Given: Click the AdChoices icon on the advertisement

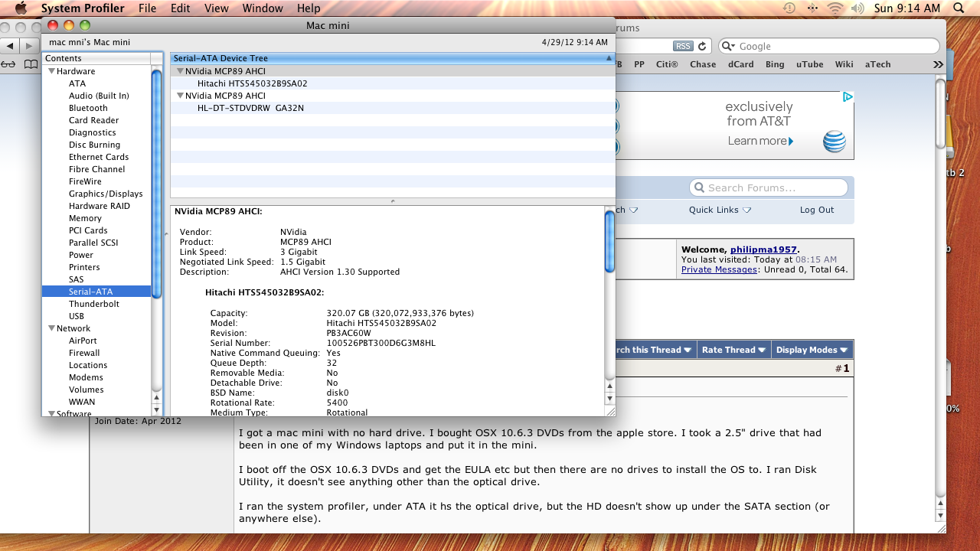Looking at the screenshot, I should point(848,97).
